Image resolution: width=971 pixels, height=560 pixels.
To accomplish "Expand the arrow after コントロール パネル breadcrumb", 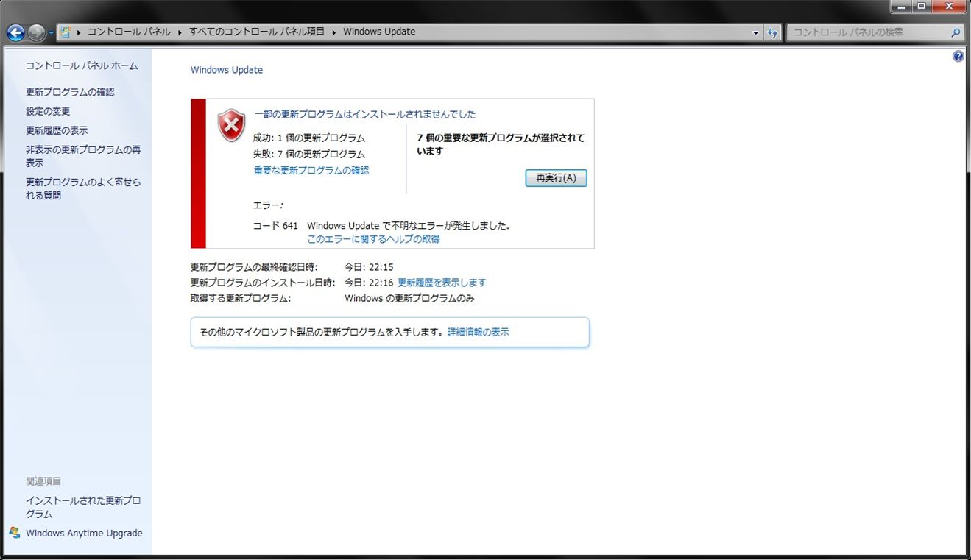I will tap(180, 32).
